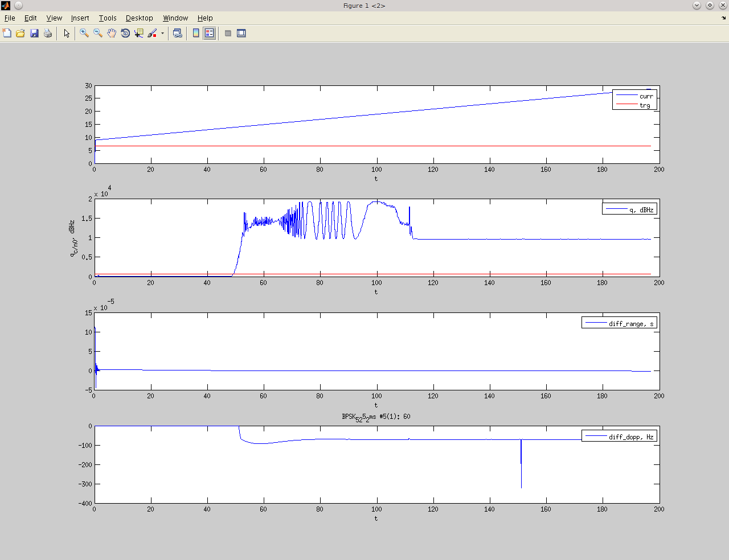Open the Tools menu
729x560 pixels.
tap(107, 18)
